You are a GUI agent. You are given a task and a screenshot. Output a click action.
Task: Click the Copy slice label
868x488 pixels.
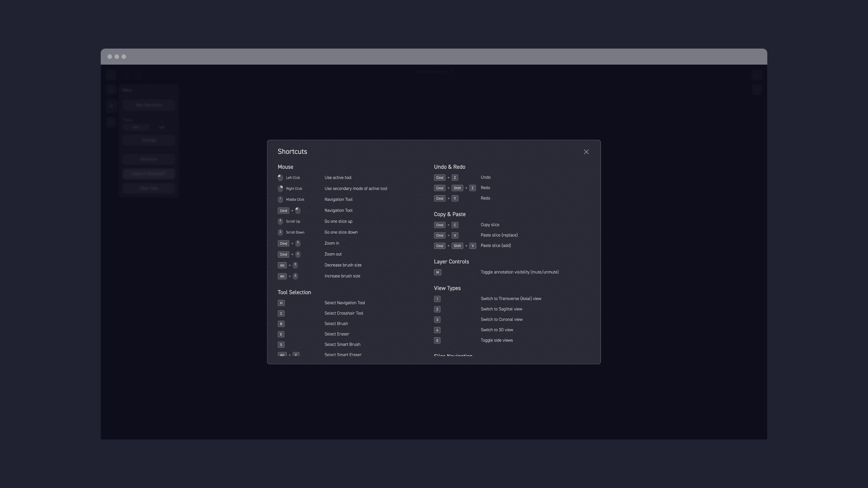(490, 225)
